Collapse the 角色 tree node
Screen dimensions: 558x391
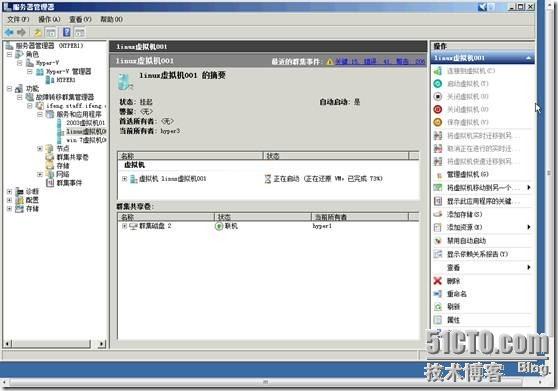pyautogui.click(x=10, y=54)
